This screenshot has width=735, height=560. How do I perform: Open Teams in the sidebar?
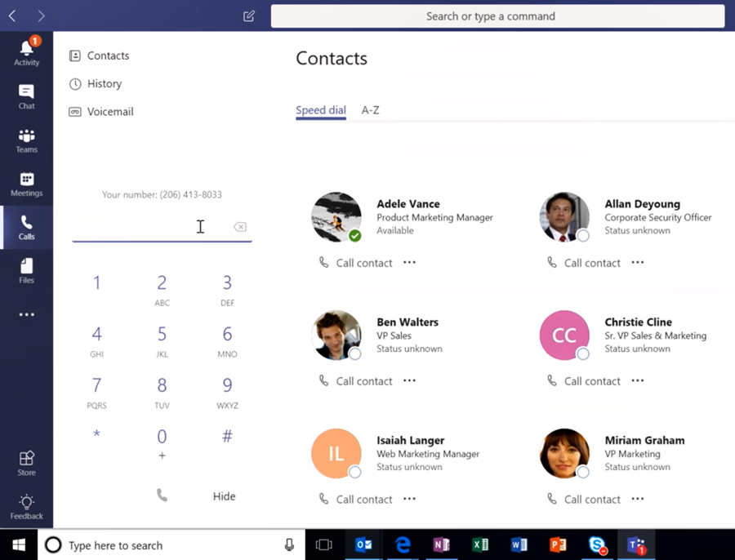point(27,140)
